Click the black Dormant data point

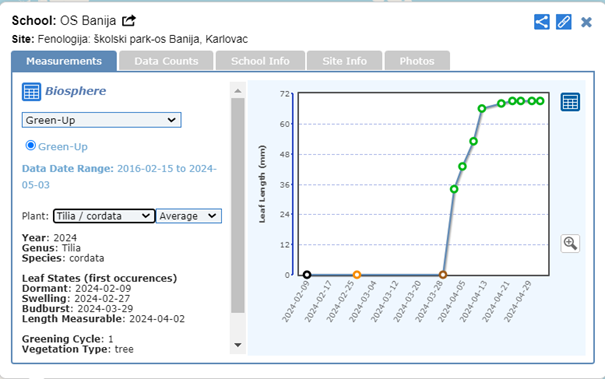[307, 275]
